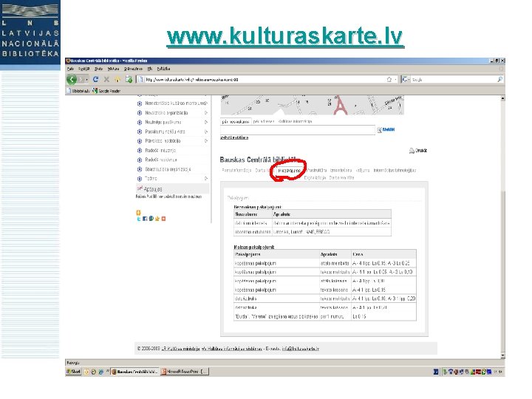
Task: Bookmark the page with the star icon in the address bar
Action: [389, 79]
